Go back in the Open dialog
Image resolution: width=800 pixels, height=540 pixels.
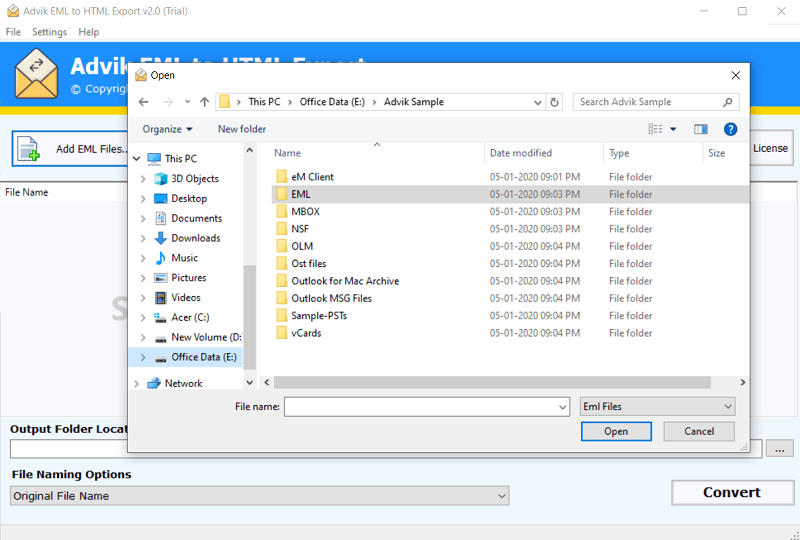144,102
